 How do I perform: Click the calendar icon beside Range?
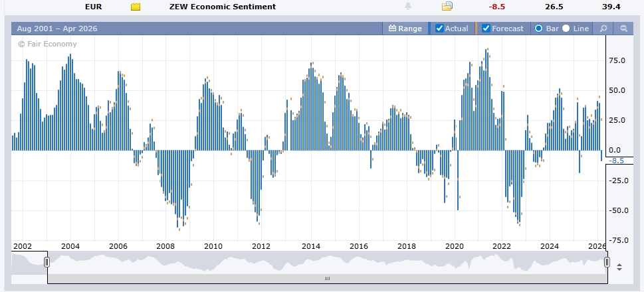[392, 29]
